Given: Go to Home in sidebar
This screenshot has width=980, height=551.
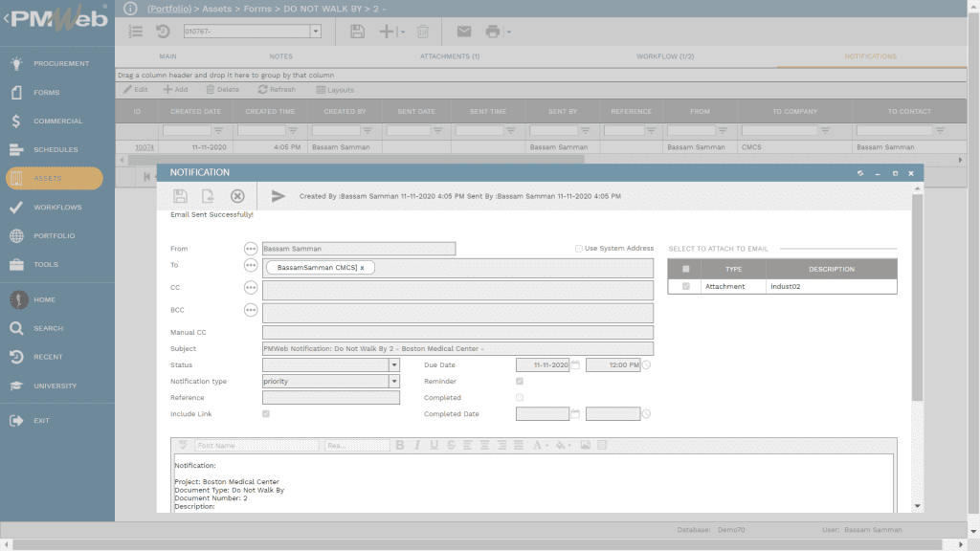Looking at the screenshot, I should coord(33,299).
